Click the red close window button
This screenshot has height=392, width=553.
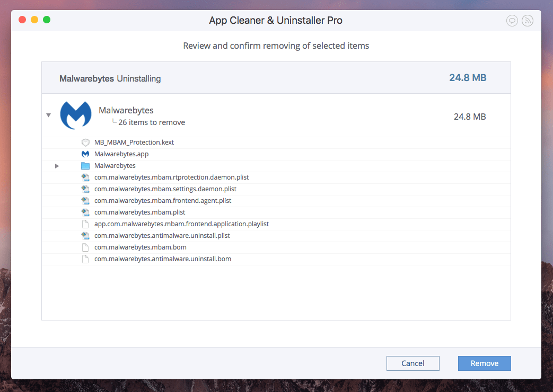point(22,20)
